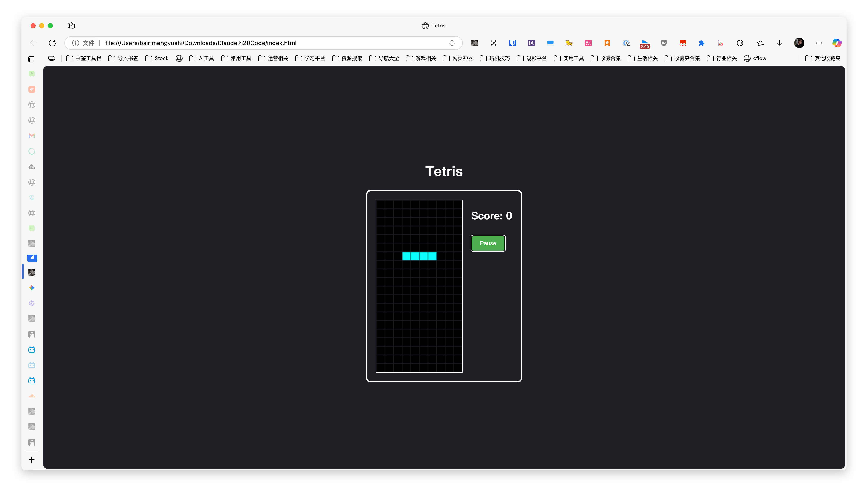The height and width of the screenshot is (496, 868).
Task: Open the 生活相关 bookmarks folder
Action: pyautogui.click(x=643, y=58)
